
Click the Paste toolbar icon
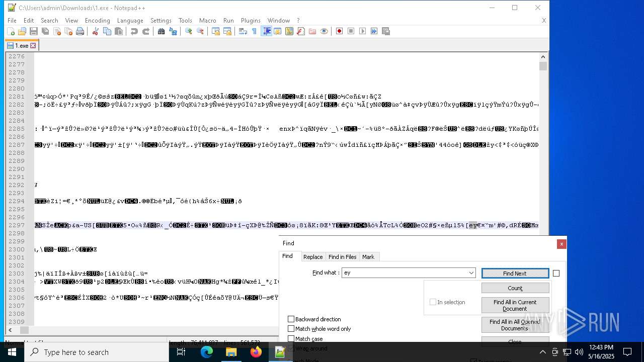click(119, 31)
